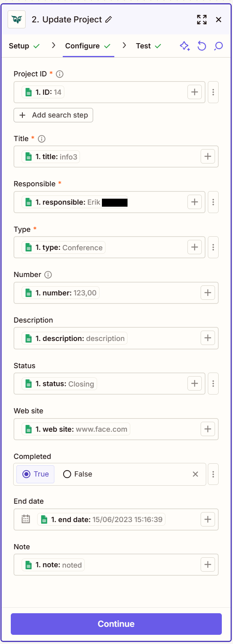Viewport: 233px width, 644px height.
Task: Insert data into Title field via plus button
Action: pyautogui.click(x=207, y=156)
